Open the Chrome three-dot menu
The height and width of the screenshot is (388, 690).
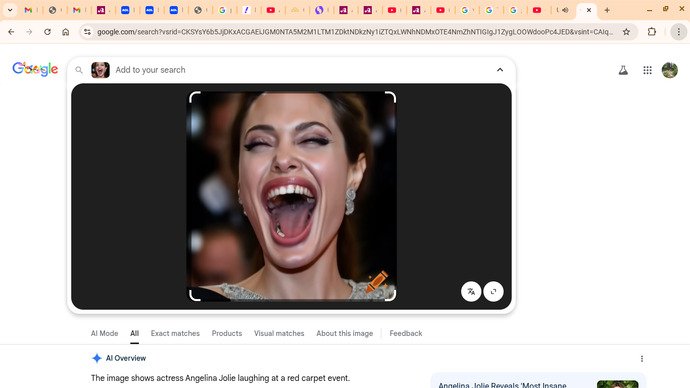coord(679,32)
